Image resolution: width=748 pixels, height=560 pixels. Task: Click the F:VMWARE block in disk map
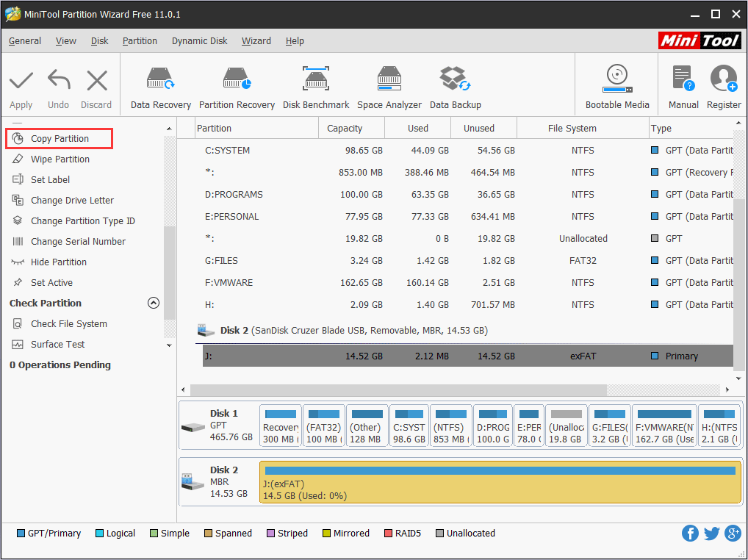(664, 426)
